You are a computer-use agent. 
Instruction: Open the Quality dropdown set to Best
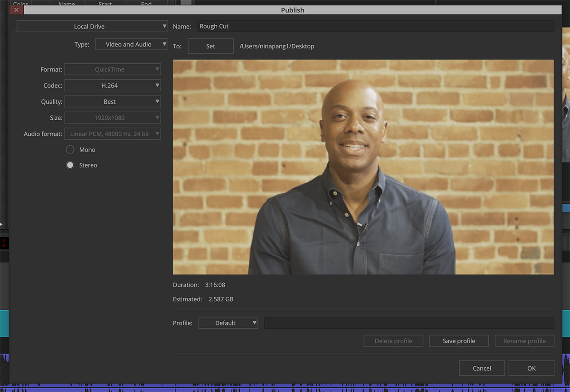click(x=113, y=101)
